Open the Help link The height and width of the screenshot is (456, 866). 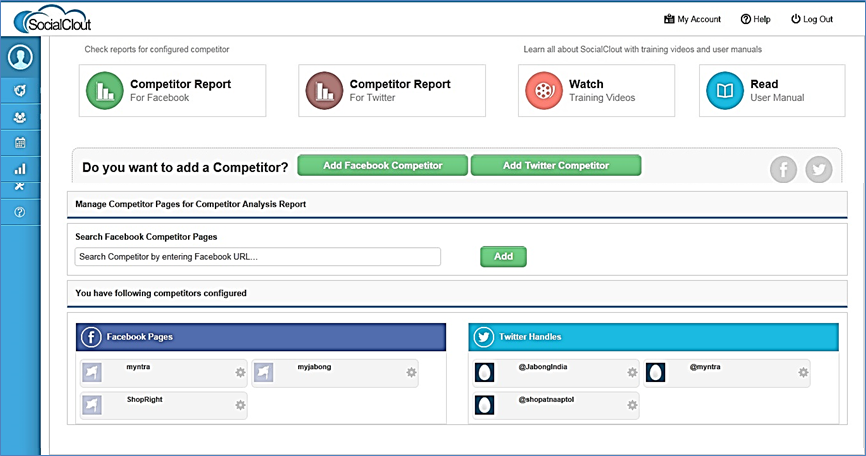point(755,19)
